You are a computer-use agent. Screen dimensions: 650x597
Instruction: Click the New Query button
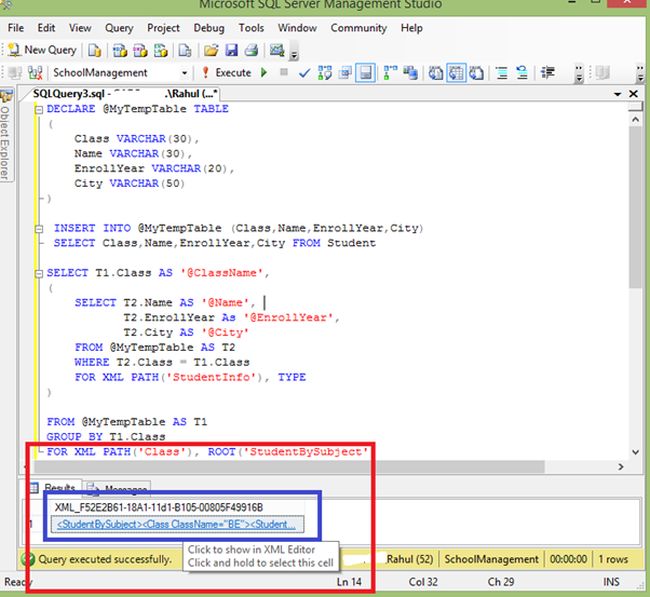[43, 49]
